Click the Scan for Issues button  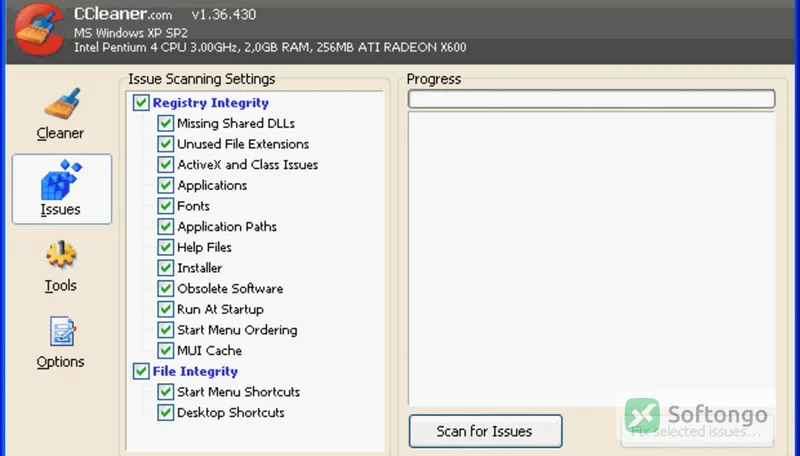(x=485, y=432)
